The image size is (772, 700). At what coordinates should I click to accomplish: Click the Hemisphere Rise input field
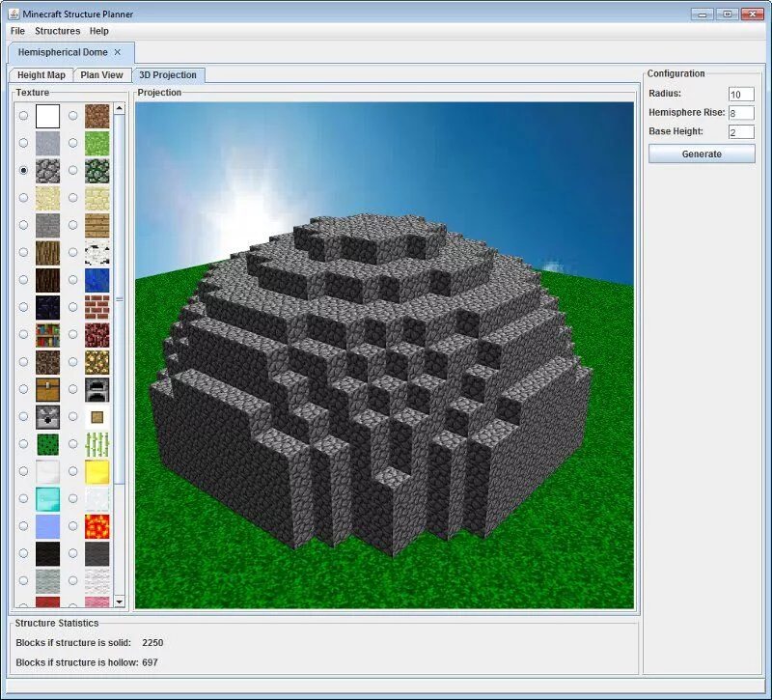coord(741,113)
